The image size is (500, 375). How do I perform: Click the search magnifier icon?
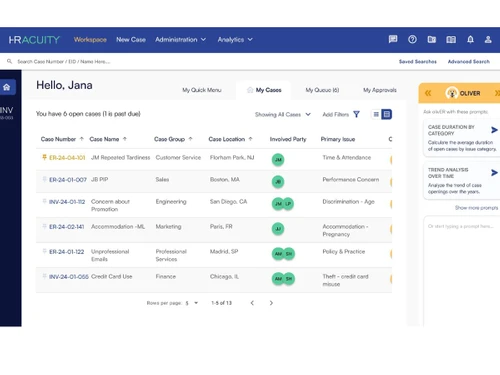[9, 61]
